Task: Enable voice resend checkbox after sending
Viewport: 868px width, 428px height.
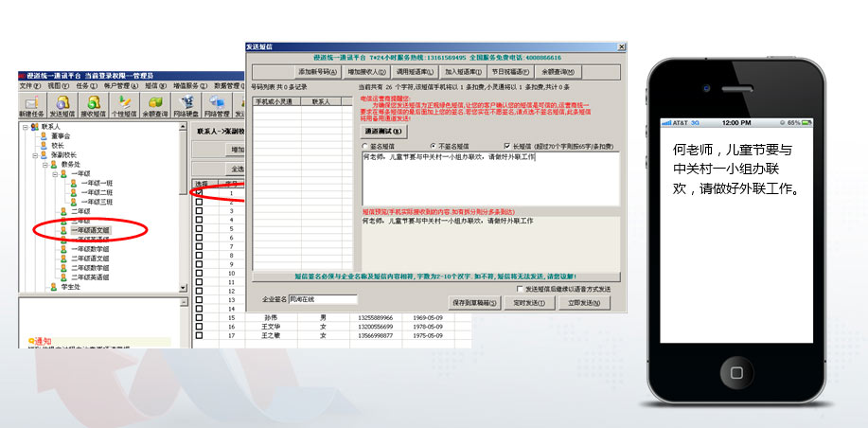Action: pyautogui.click(x=520, y=289)
